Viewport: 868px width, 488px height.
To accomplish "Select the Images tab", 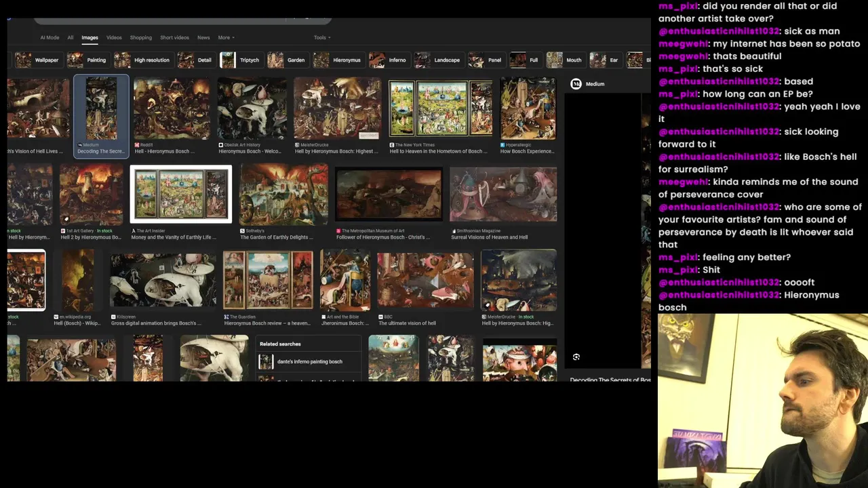I will tap(90, 37).
